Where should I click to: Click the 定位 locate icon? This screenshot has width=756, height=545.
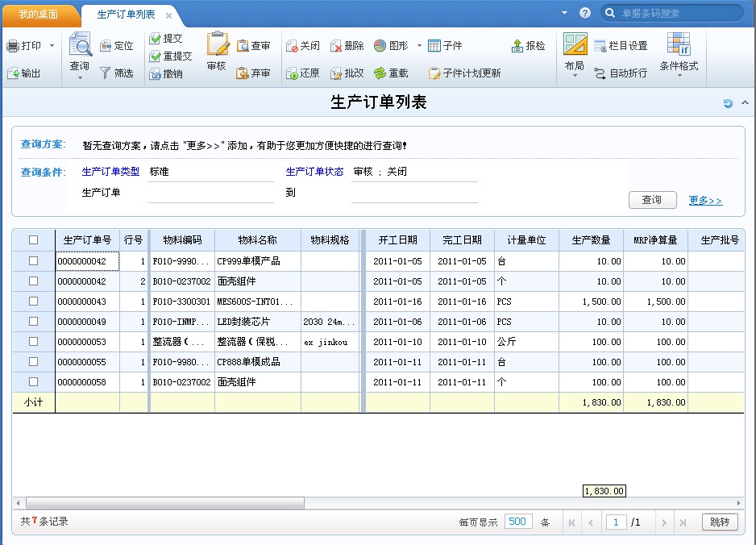coord(106,46)
